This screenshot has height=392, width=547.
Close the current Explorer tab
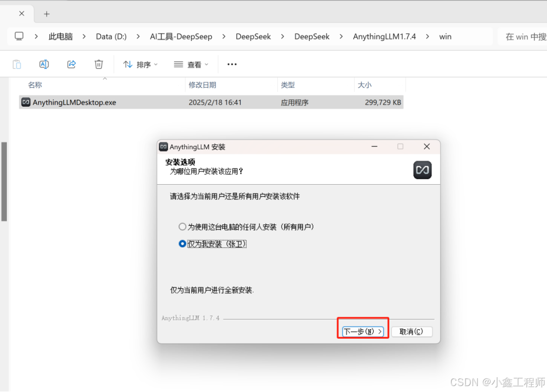(22, 14)
